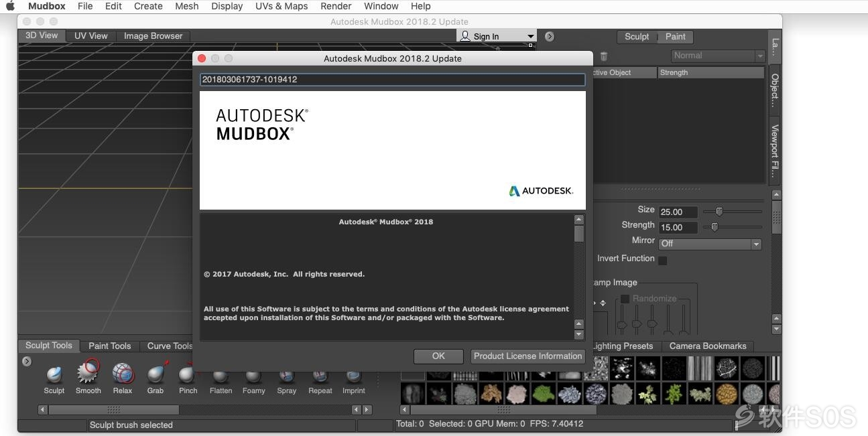
Task: Pick the vertical stripes stamp thumbnail
Action: [x=700, y=368]
